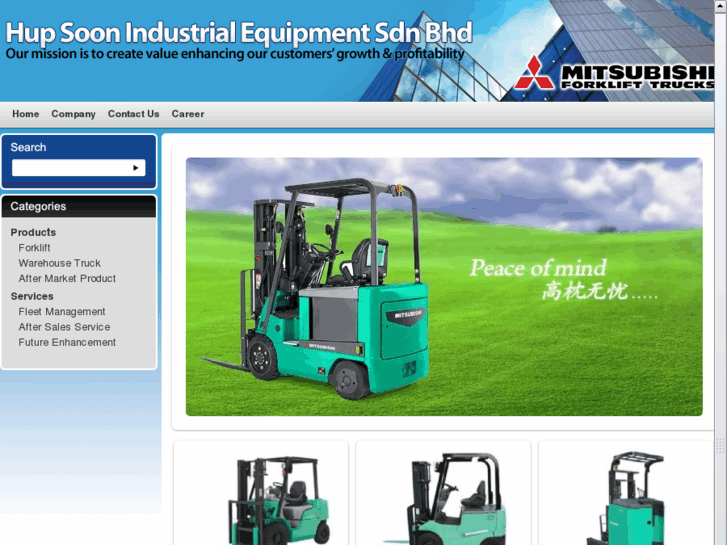Click the search arrow submit icon

click(135, 168)
